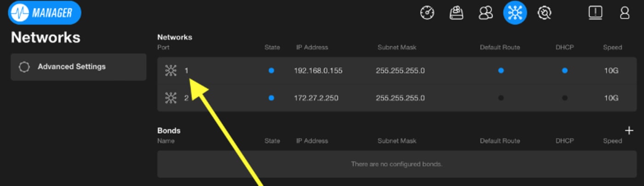Toggle Default Route indicator for port 1
644x186 pixels.
(x=500, y=70)
